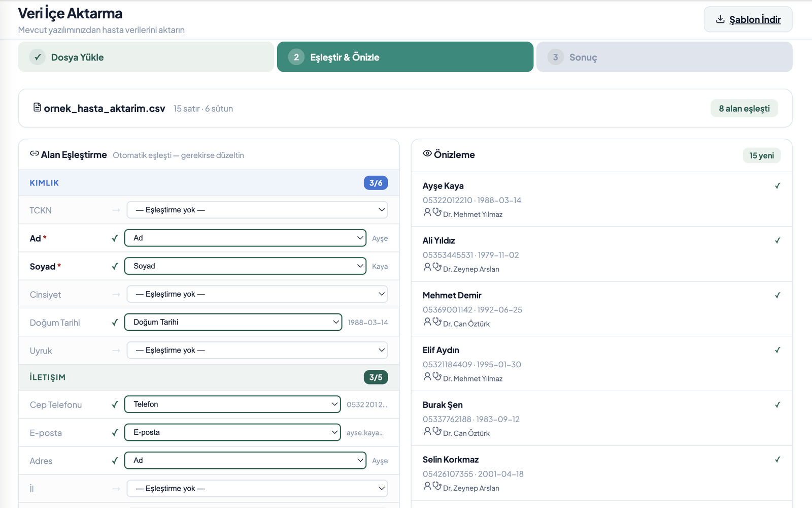Open the Soyad mapping dropdown
Screen dimensions: 812x508
[x=245, y=266]
